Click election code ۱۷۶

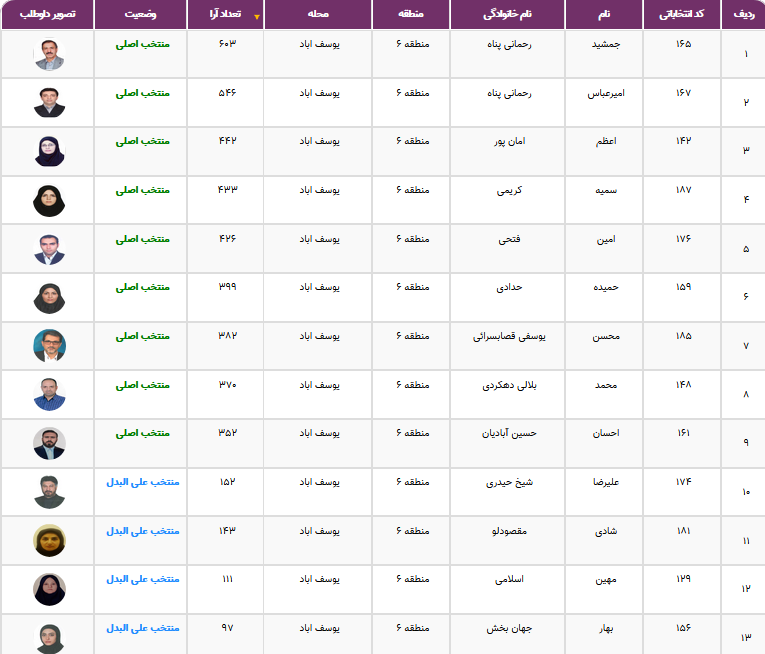point(683,238)
